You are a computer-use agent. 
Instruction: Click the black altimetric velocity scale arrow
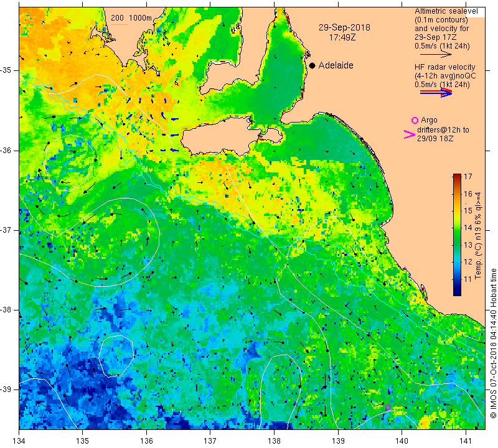tap(436, 55)
